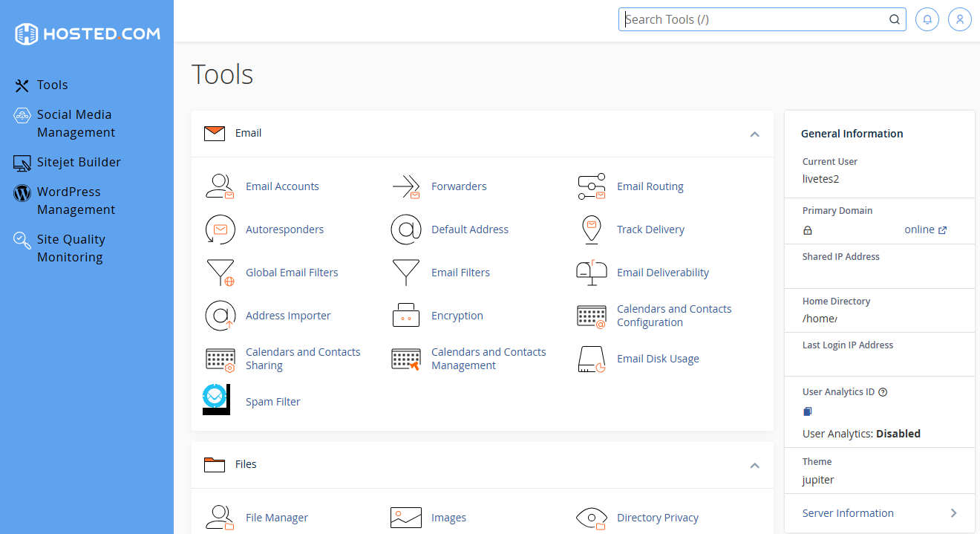Click the Images icon
The width and height of the screenshot is (980, 534).
point(406,518)
